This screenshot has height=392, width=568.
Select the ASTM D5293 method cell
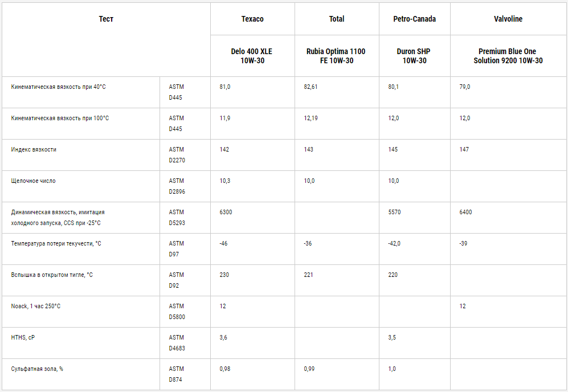point(185,218)
